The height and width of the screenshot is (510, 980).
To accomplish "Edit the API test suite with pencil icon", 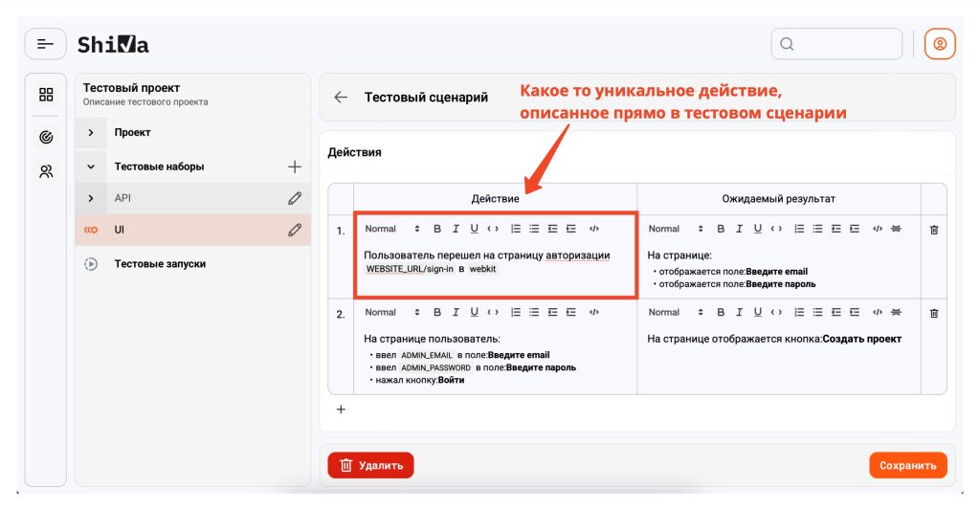I will [294, 198].
